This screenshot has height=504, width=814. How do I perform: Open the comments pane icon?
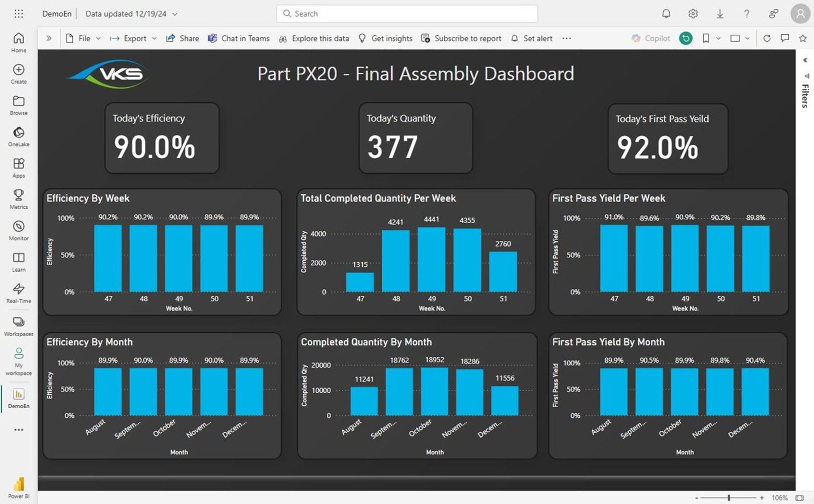(785, 38)
